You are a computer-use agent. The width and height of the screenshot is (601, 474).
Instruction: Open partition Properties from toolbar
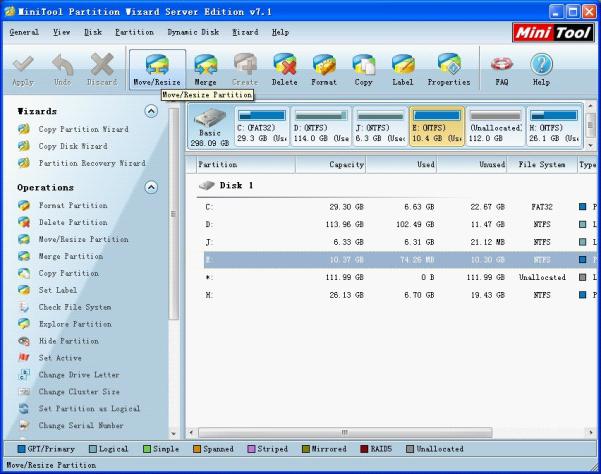click(449, 70)
